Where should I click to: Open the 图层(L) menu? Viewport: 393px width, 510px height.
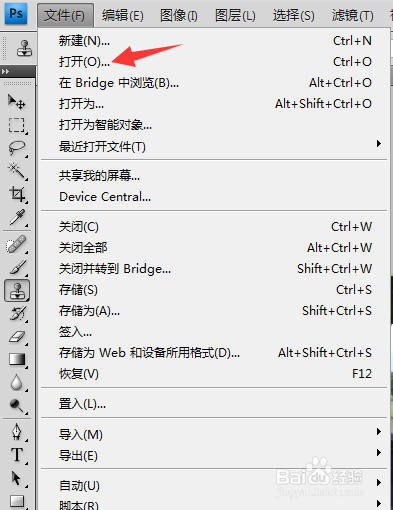pos(235,15)
